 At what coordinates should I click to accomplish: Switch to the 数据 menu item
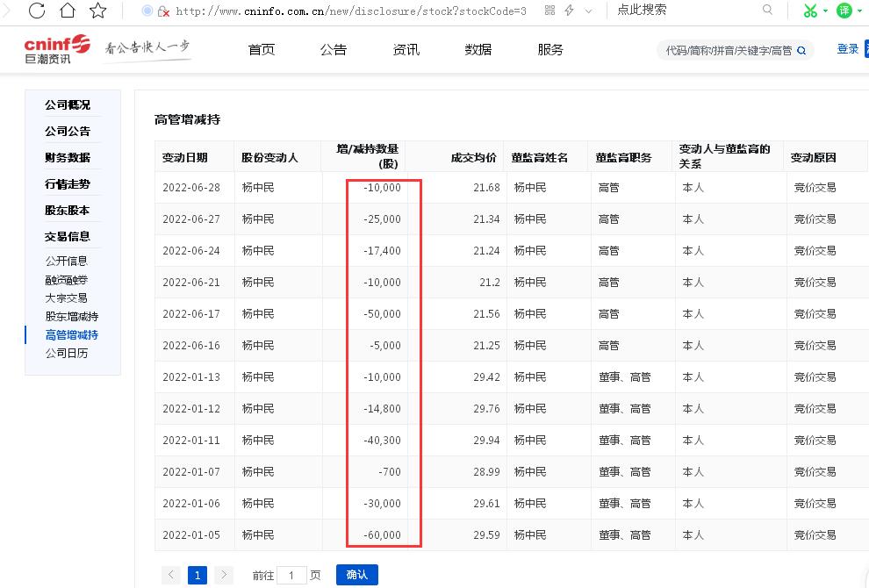pyautogui.click(x=478, y=50)
